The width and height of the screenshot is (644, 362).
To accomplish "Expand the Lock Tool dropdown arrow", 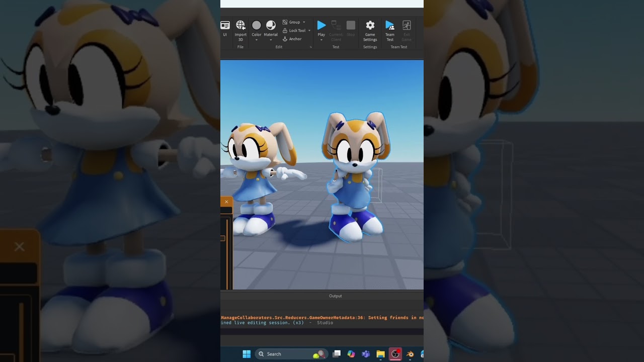I will tap(309, 30).
